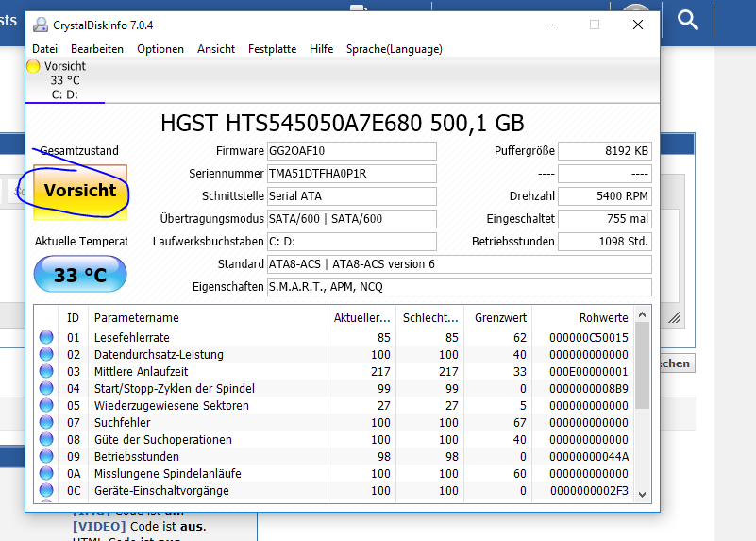The width and height of the screenshot is (756, 541).
Task: Click the Eingeschaltet value 755 mal
Action: (605, 219)
